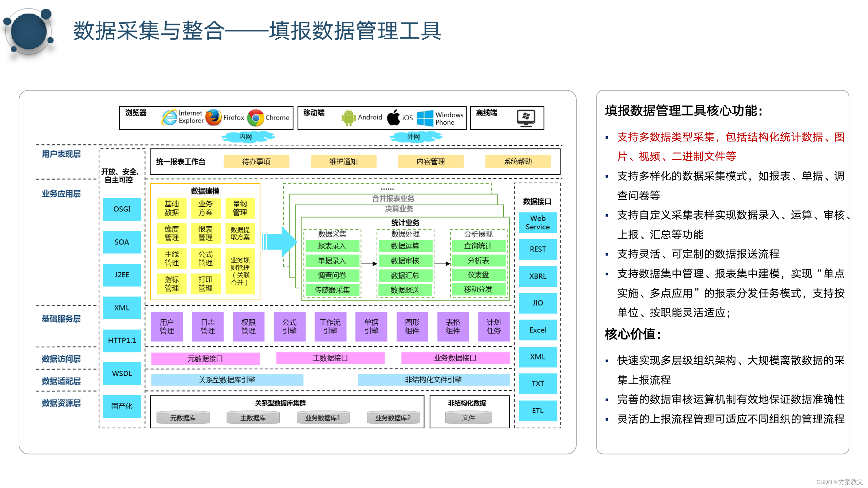Click the 仪表盘 green box

pos(478,275)
